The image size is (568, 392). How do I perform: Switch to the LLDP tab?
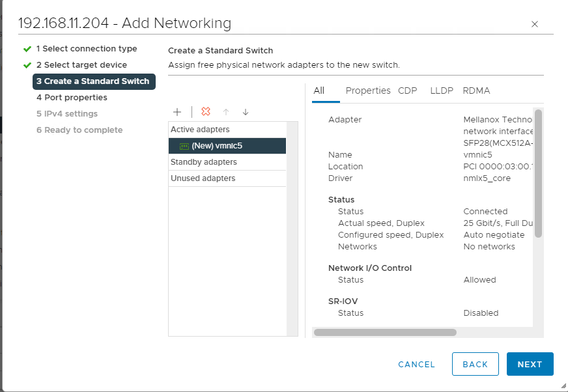442,91
